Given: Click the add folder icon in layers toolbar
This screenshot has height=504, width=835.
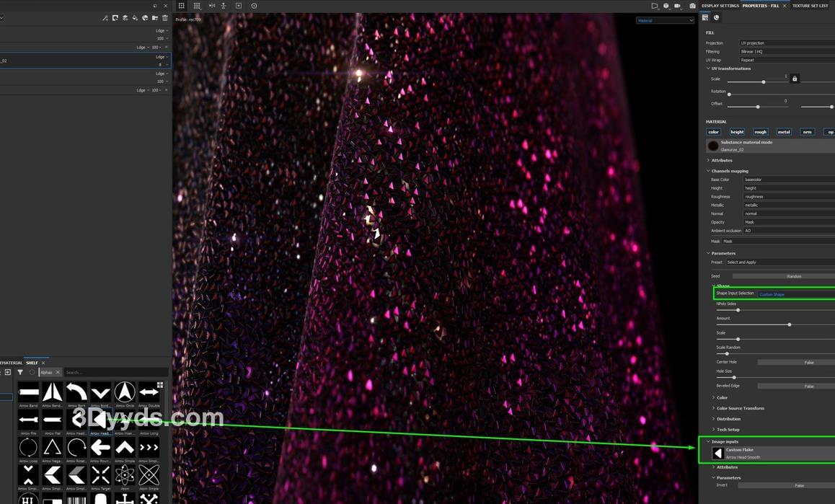Looking at the screenshot, I should [155, 18].
